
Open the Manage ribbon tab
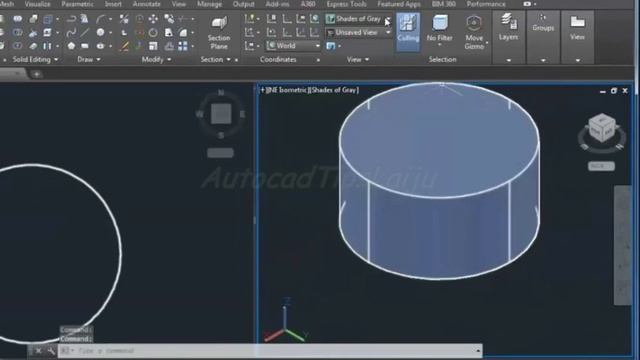click(x=209, y=4)
